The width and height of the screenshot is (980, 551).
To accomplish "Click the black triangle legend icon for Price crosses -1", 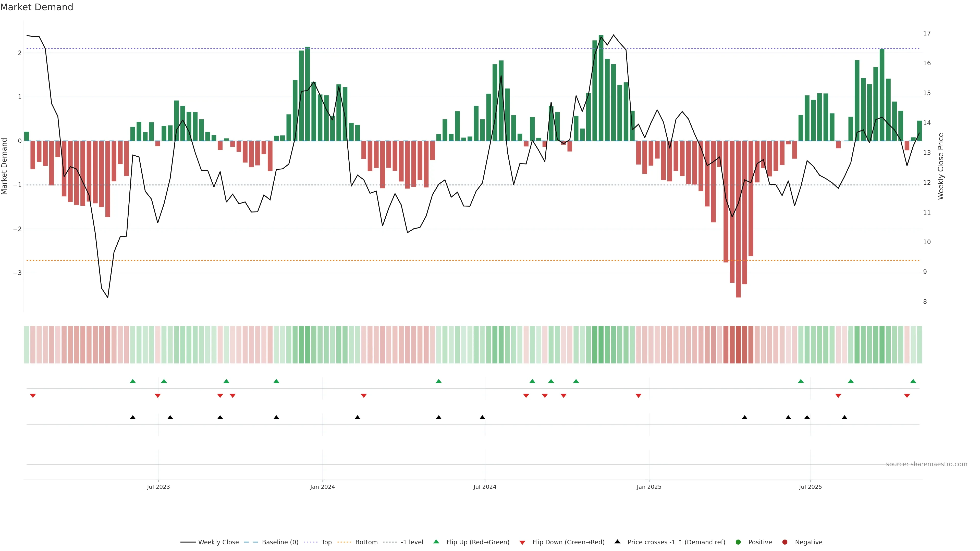I will (617, 542).
